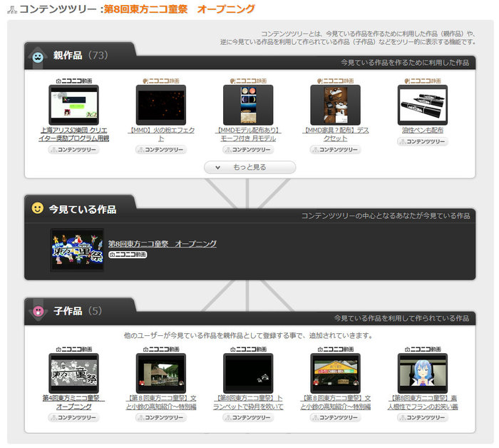Image resolution: width=499 pixels, height=448 pixels.
Task: Click yellow signboard building thumbnail in child works
Action: coord(336,373)
